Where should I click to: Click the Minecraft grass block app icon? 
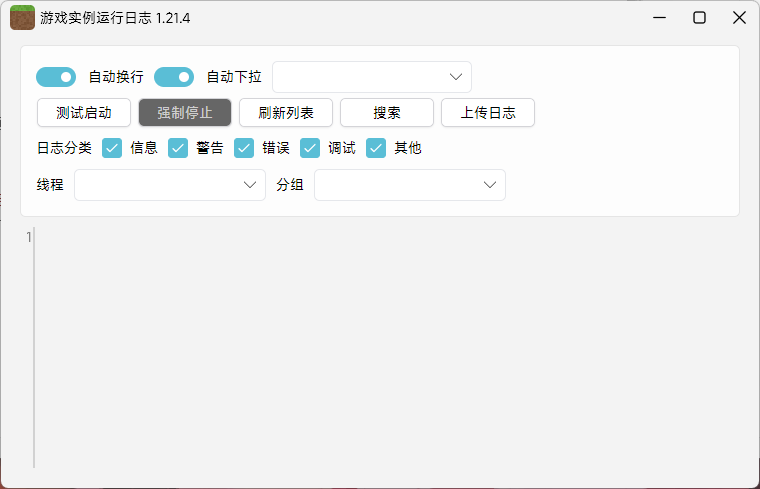pos(22,17)
